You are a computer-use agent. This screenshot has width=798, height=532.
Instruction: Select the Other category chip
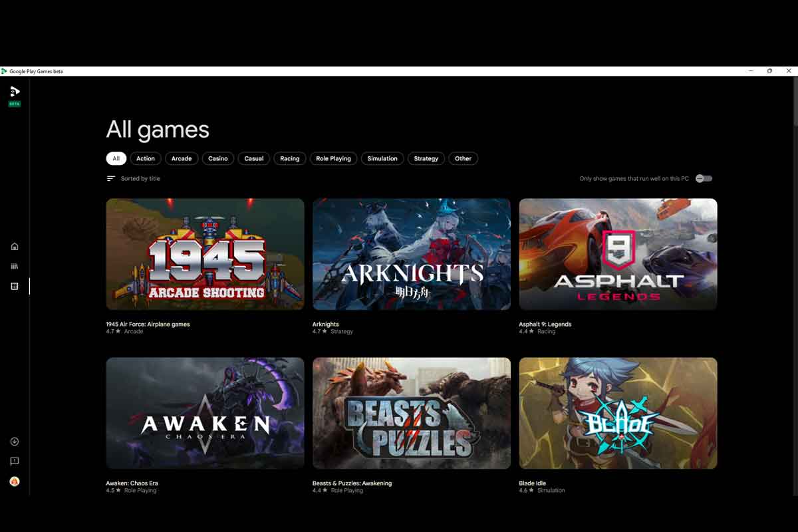[463, 158]
